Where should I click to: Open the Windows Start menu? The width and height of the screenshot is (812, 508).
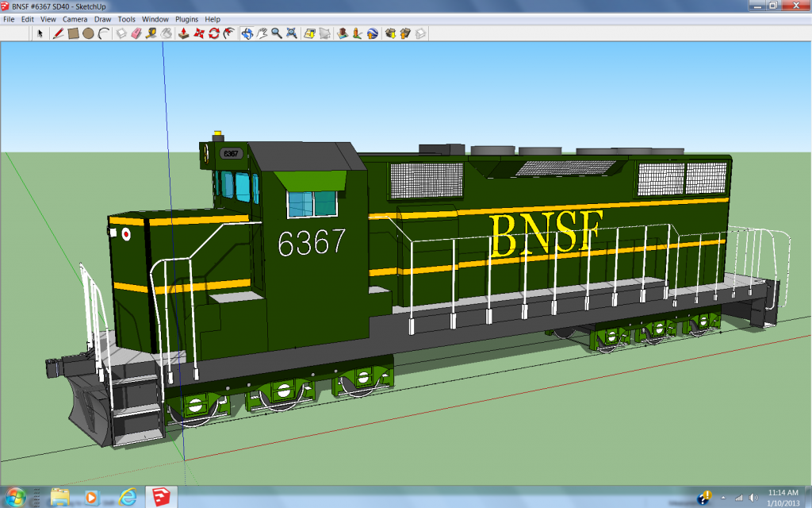(x=14, y=497)
